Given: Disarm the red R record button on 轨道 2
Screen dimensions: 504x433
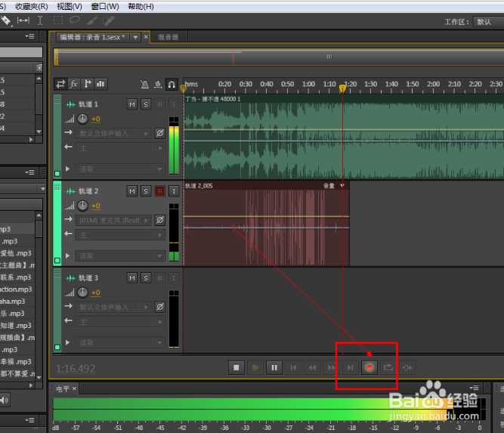Looking at the screenshot, I should [159, 191].
